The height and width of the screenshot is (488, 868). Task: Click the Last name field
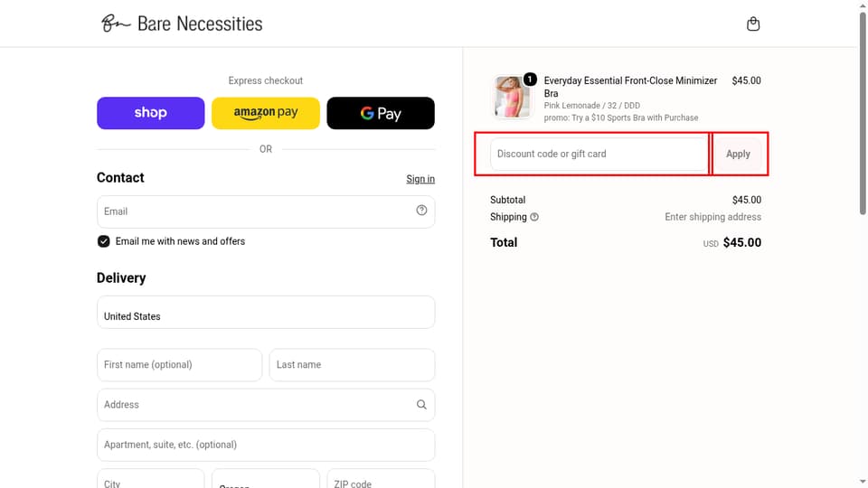pos(352,364)
